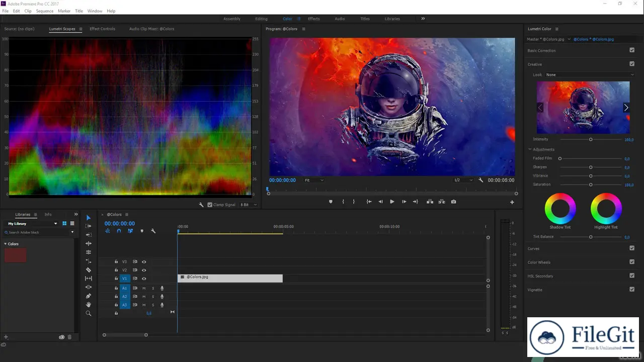This screenshot has width=644, height=362.
Task: Select the Zoom magnifier tool
Action: [89, 313]
